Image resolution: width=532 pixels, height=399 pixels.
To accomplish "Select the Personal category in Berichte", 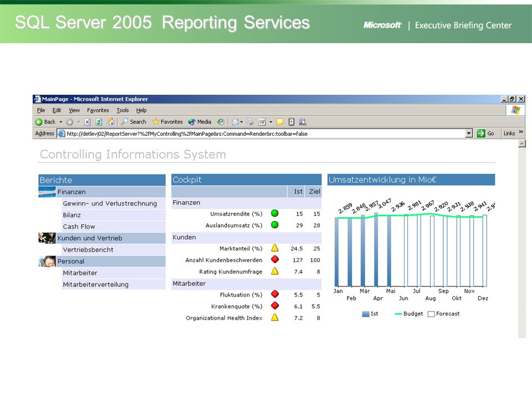I will pyautogui.click(x=70, y=261).
